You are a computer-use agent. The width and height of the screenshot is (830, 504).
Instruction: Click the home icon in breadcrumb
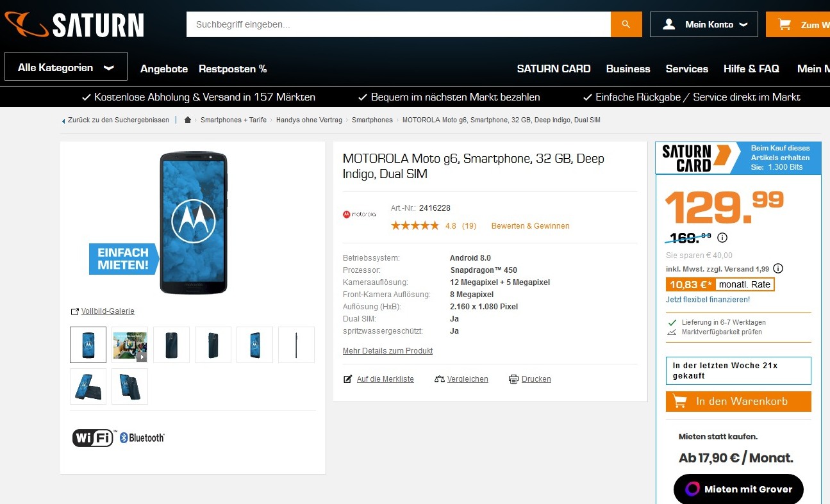click(188, 120)
